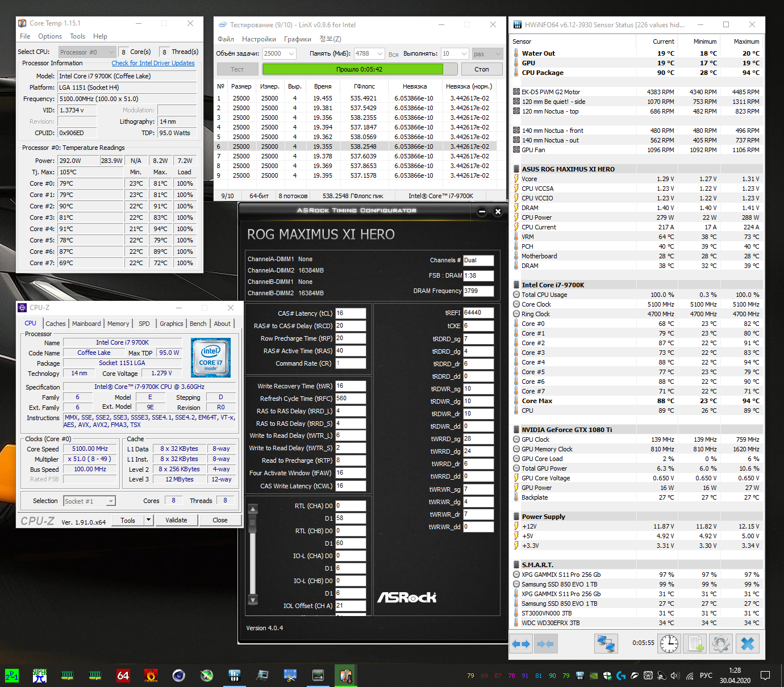784x687 pixels.
Task: Click Command Rate (CR) field
Action: click(x=351, y=363)
